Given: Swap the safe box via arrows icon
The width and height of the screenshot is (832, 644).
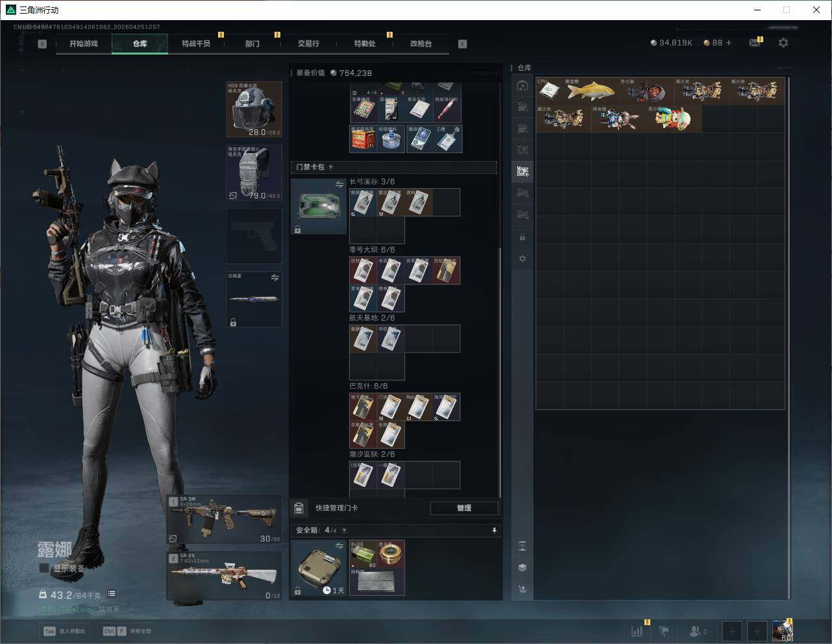Looking at the screenshot, I should [339, 546].
